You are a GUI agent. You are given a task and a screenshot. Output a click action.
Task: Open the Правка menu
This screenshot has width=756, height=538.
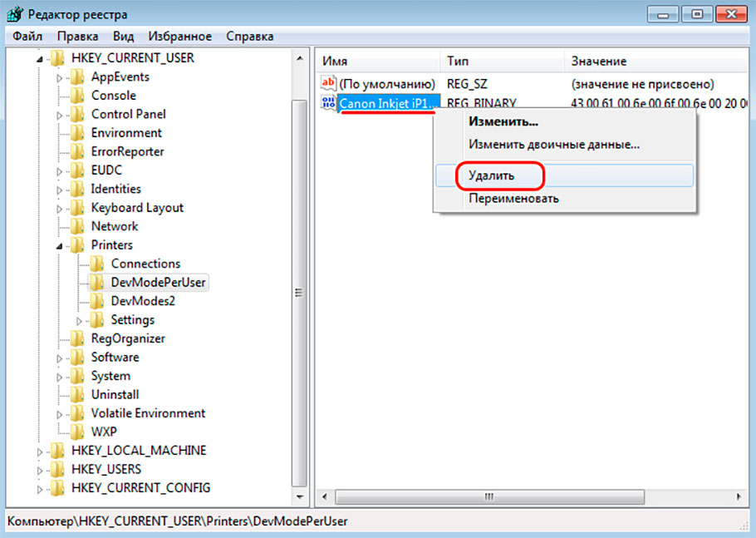pyautogui.click(x=77, y=37)
